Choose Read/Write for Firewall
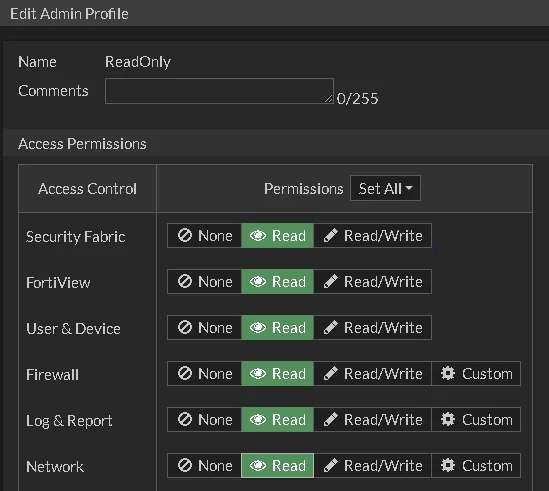549x491 pixels. (373, 374)
